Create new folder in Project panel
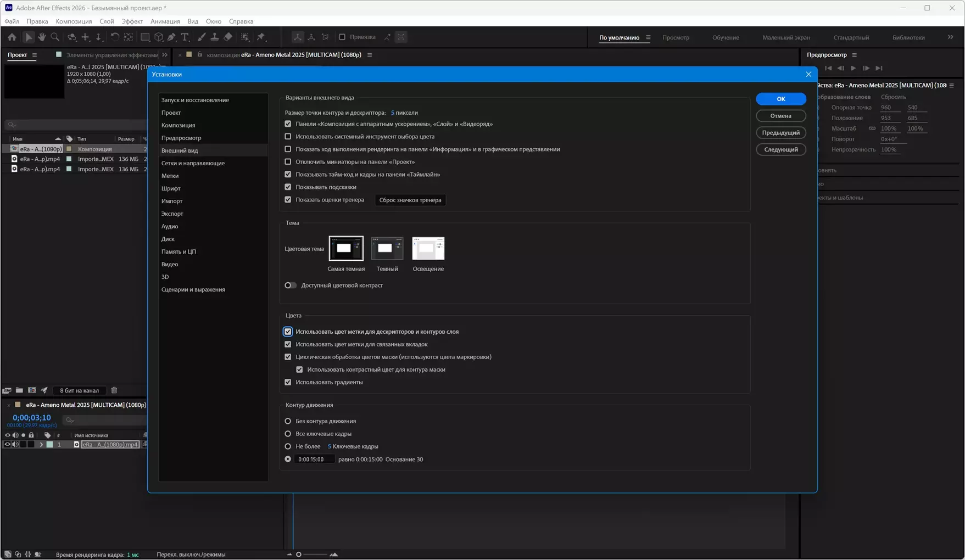 pyautogui.click(x=19, y=390)
